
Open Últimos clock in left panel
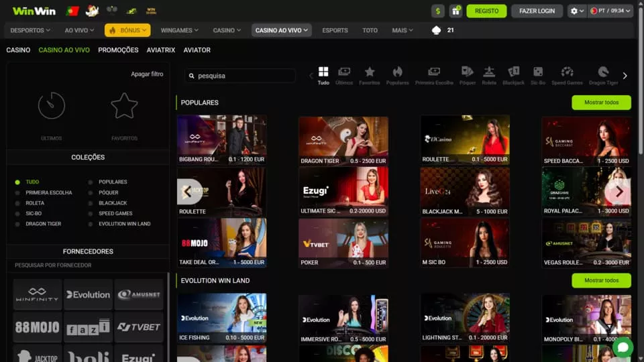pos(52,106)
